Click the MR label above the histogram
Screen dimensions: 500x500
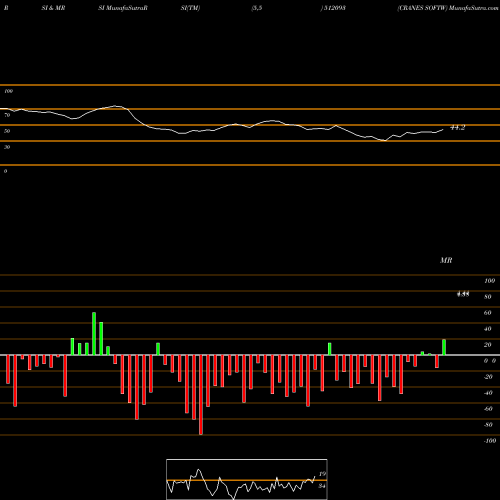coord(446,260)
